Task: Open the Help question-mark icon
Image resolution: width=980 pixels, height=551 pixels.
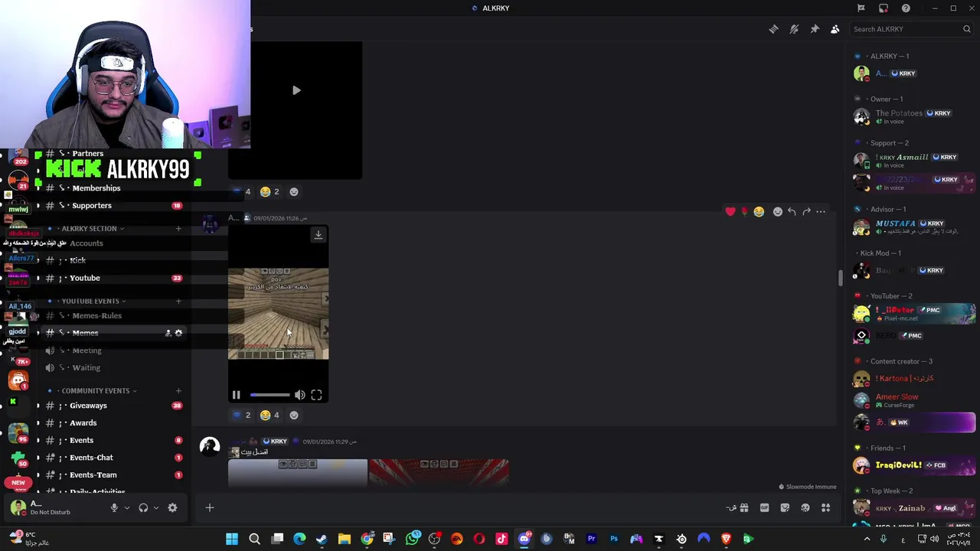Action: point(906,8)
